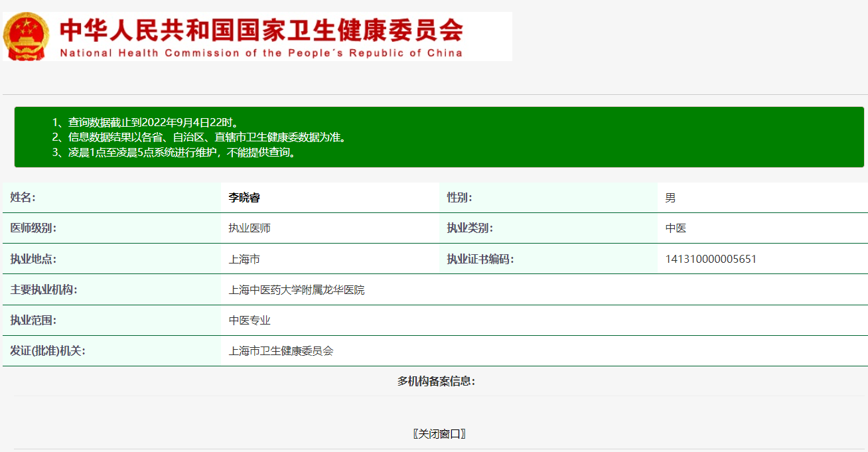Select certificate number 141310000005651

click(711, 259)
